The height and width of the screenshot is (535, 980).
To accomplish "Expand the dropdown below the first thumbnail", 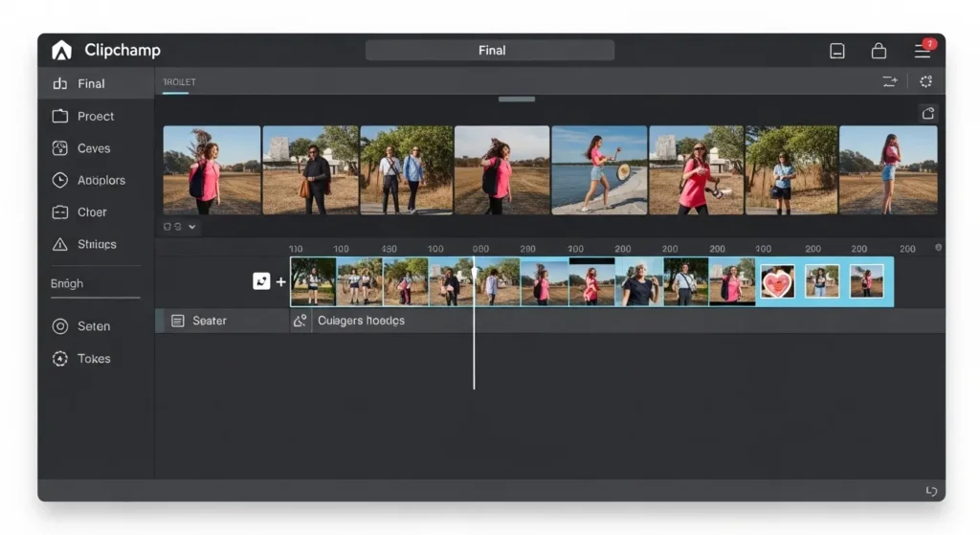I will pos(192,227).
